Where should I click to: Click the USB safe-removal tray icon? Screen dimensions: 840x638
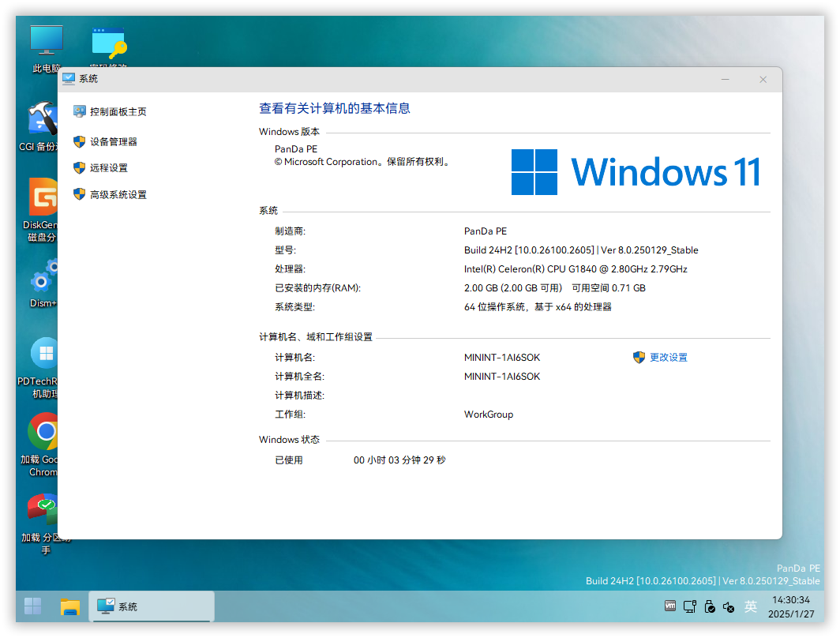point(709,606)
